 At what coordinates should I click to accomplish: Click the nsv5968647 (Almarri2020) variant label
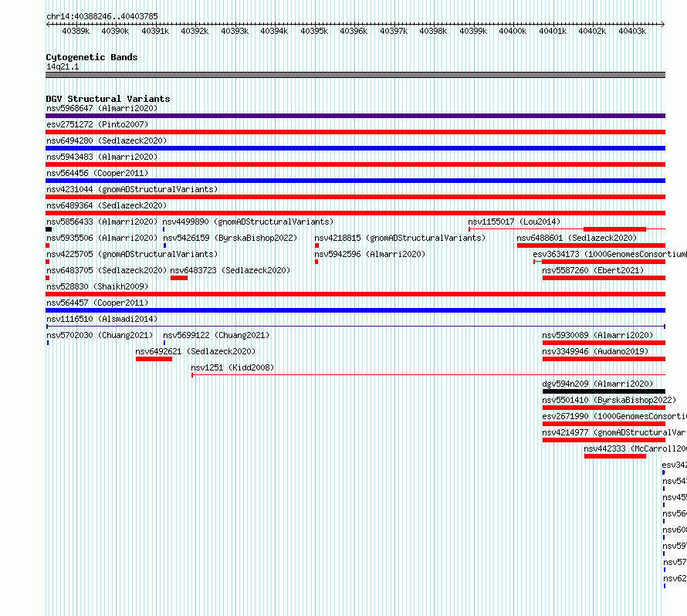[x=102, y=108]
